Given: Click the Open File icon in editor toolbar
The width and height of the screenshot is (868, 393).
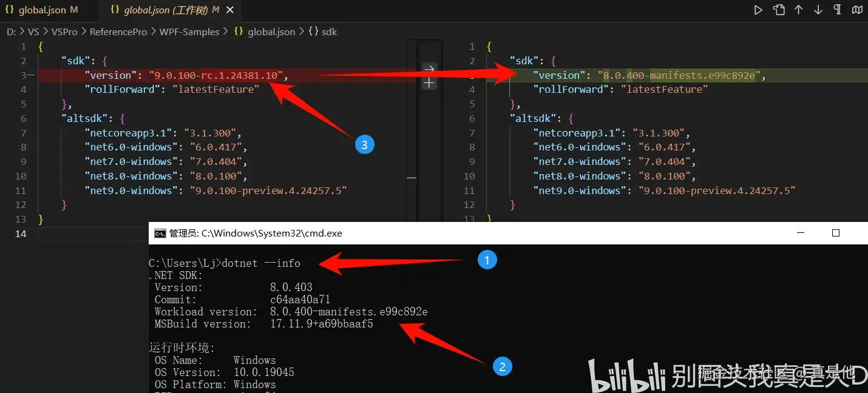Looking at the screenshot, I should coord(779,10).
